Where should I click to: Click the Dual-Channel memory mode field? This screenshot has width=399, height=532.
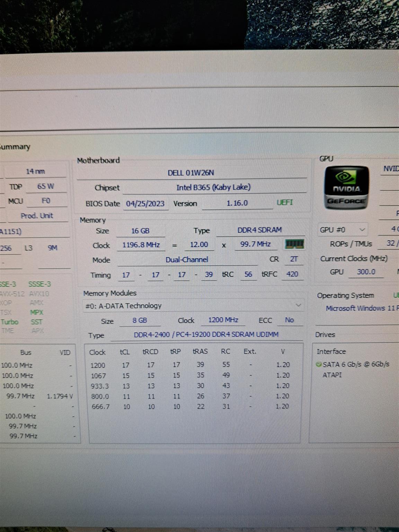point(187,260)
